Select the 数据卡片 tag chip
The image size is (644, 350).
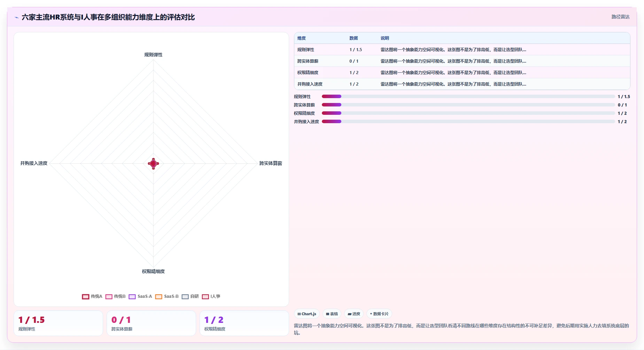click(379, 314)
